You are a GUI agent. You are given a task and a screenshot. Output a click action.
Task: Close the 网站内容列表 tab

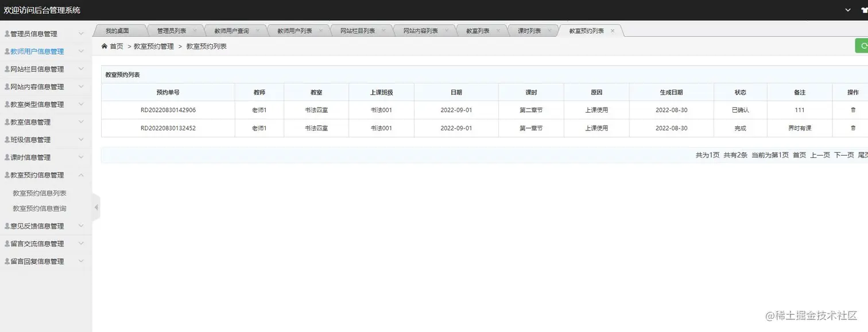(446, 31)
